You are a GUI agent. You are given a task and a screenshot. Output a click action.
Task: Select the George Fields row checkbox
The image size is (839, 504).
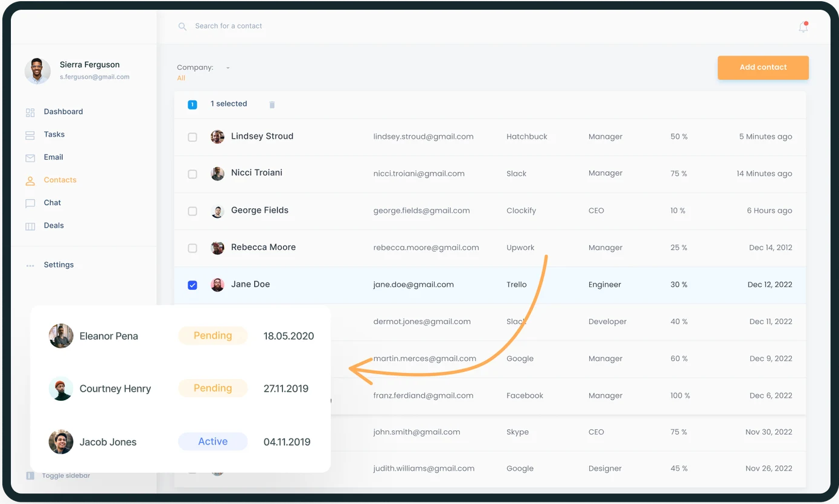(x=193, y=211)
